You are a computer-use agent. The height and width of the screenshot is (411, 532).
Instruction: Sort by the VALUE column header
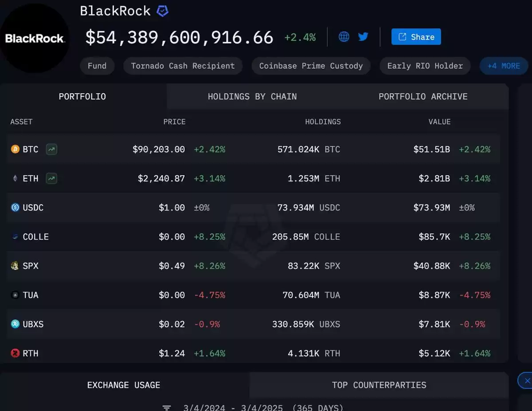pos(439,122)
